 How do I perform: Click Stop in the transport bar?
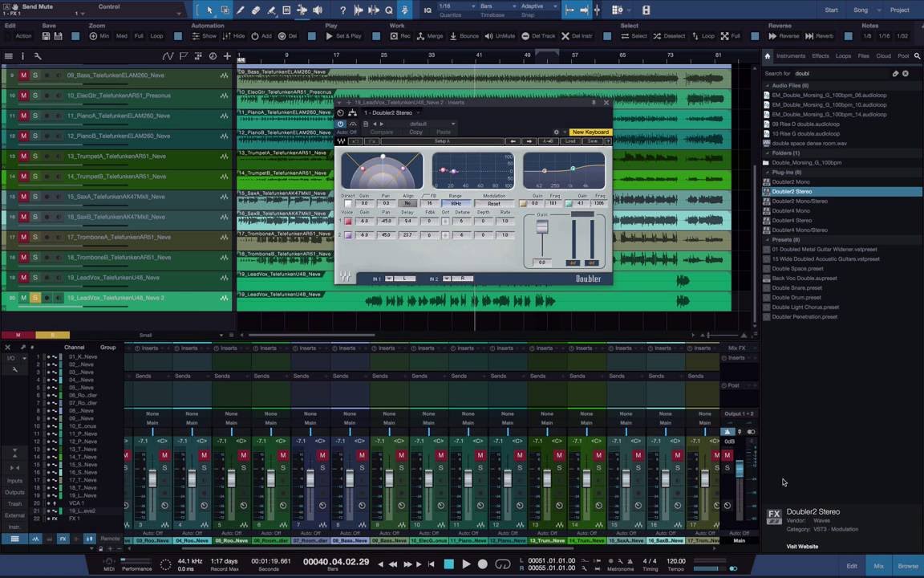[x=449, y=564]
